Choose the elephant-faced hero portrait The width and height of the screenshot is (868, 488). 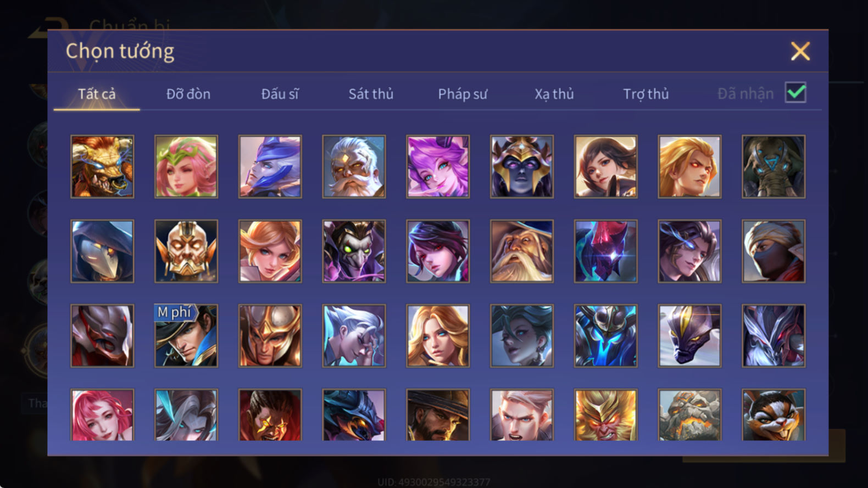pos(774,166)
